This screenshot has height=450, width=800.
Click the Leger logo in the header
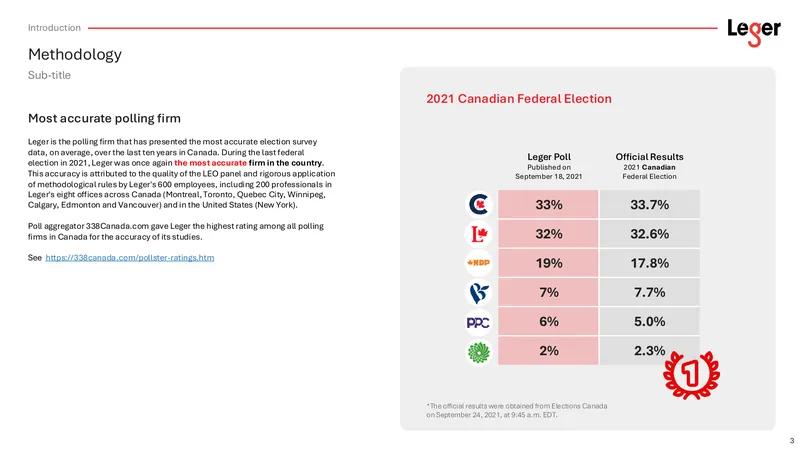tap(754, 32)
